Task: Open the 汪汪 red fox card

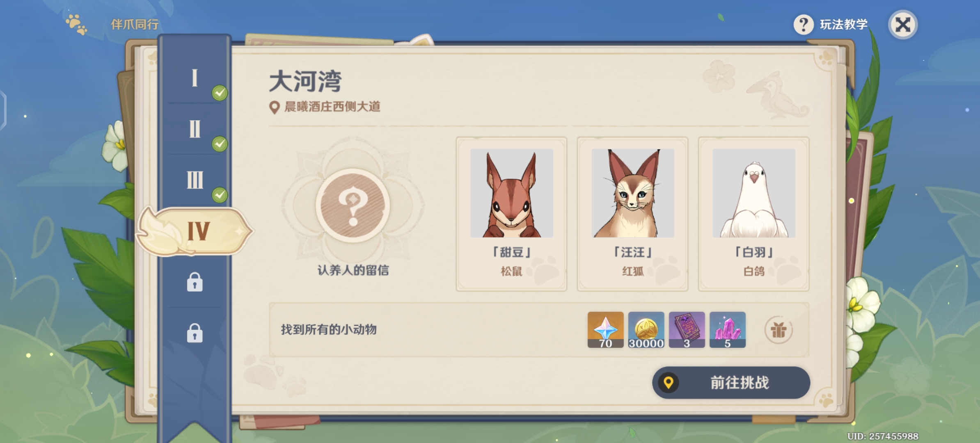Action: pyautogui.click(x=632, y=214)
